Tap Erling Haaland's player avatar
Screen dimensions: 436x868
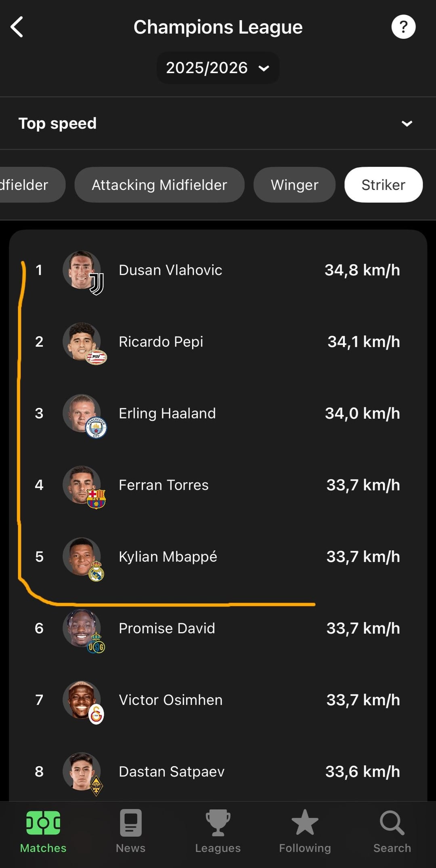[x=82, y=413]
